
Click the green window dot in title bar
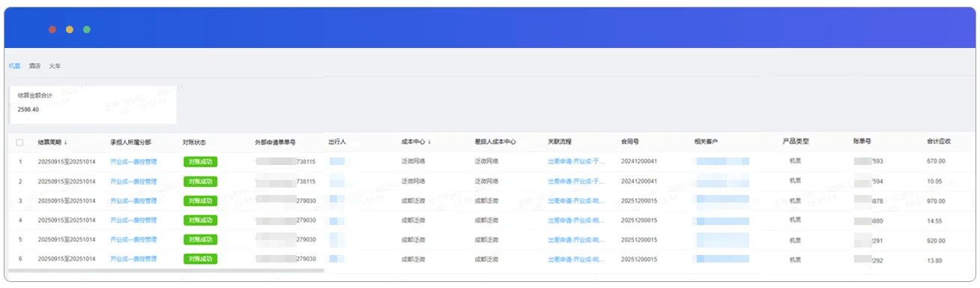87,29
